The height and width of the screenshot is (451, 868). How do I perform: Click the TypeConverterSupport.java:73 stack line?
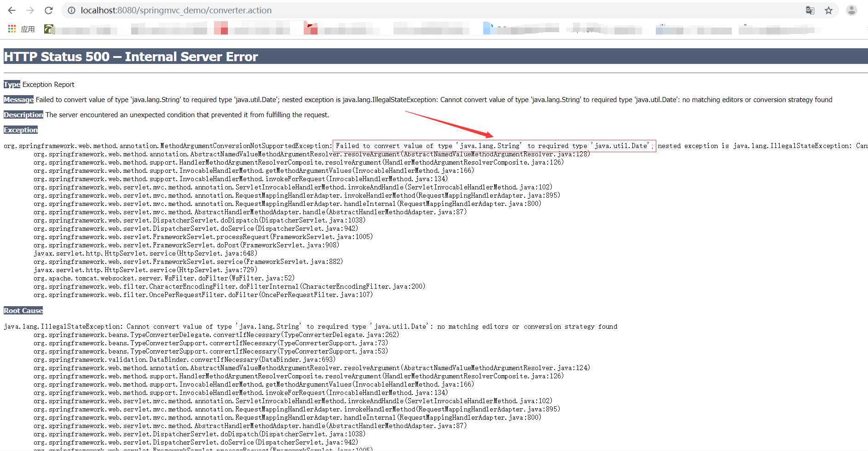click(211, 343)
